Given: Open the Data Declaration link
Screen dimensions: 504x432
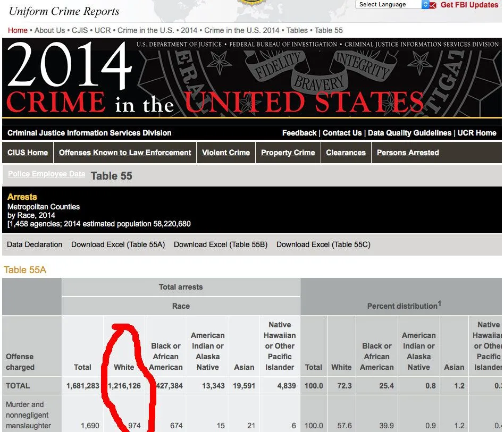Looking at the screenshot, I should pos(35,244).
